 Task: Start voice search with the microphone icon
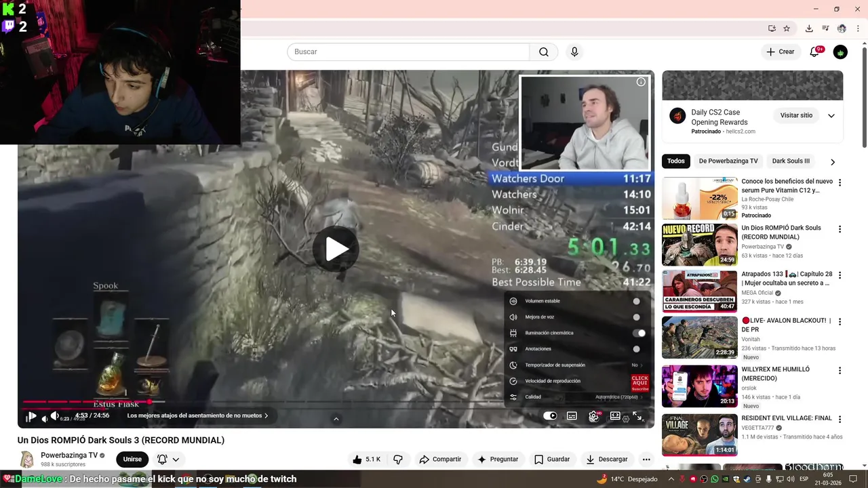tap(574, 52)
